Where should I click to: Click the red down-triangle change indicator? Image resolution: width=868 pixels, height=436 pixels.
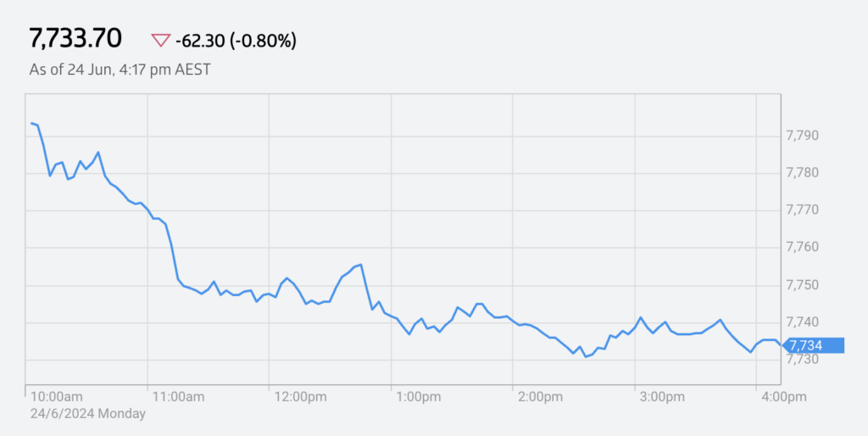pyautogui.click(x=160, y=41)
